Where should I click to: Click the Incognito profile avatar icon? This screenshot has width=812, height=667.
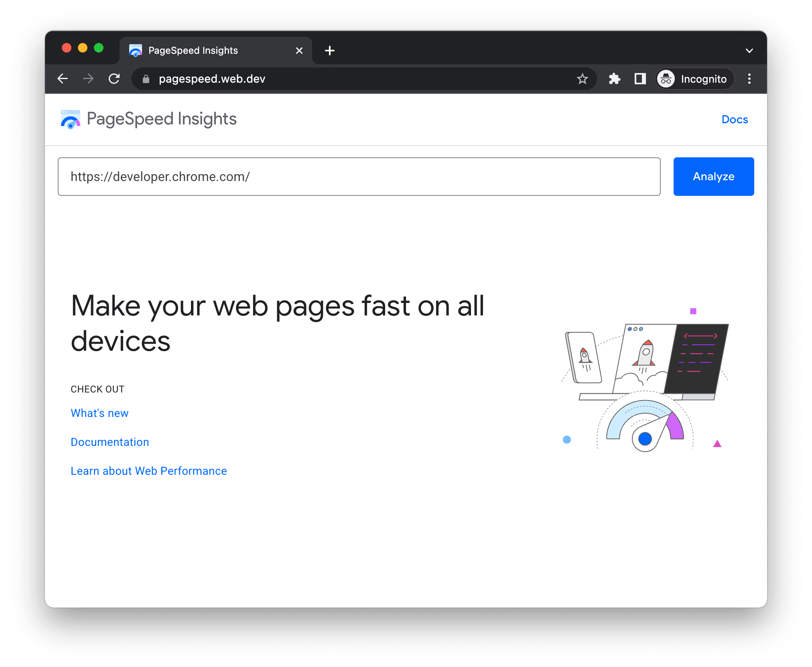point(666,79)
